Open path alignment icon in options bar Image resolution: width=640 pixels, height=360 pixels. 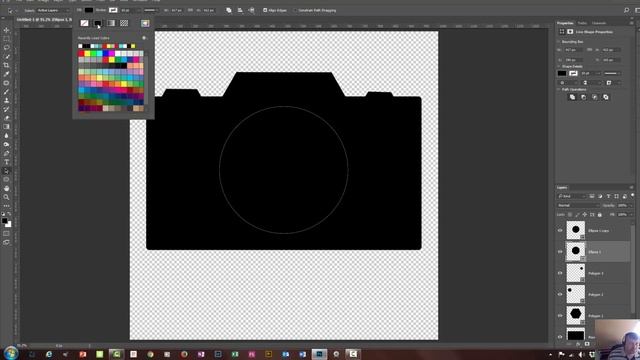tap(240, 10)
